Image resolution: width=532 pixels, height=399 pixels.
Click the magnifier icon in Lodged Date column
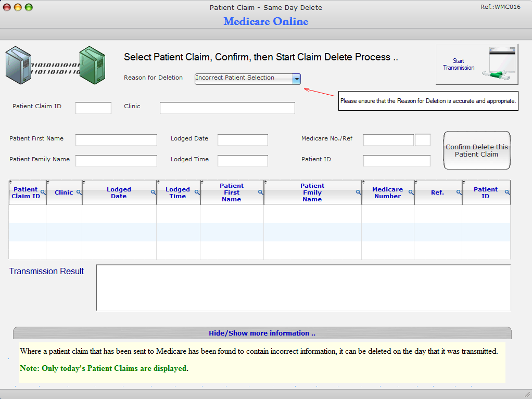(154, 192)
